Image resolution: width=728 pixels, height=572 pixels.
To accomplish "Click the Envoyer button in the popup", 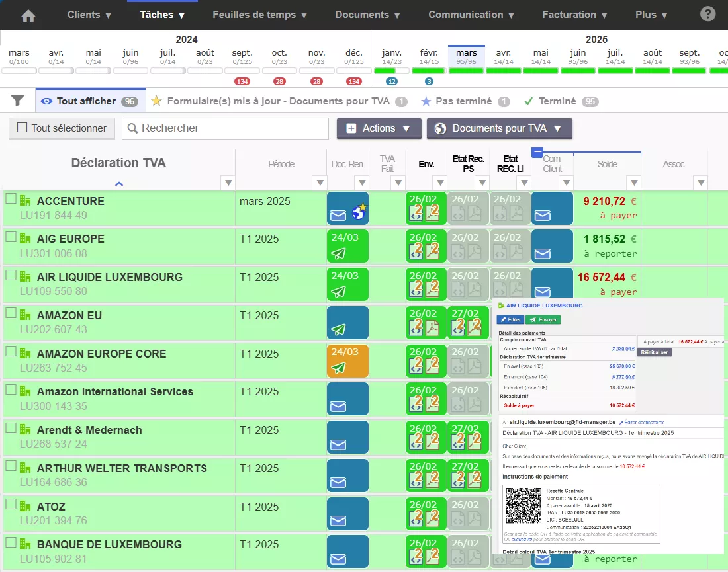I will (x=543, y=319).
